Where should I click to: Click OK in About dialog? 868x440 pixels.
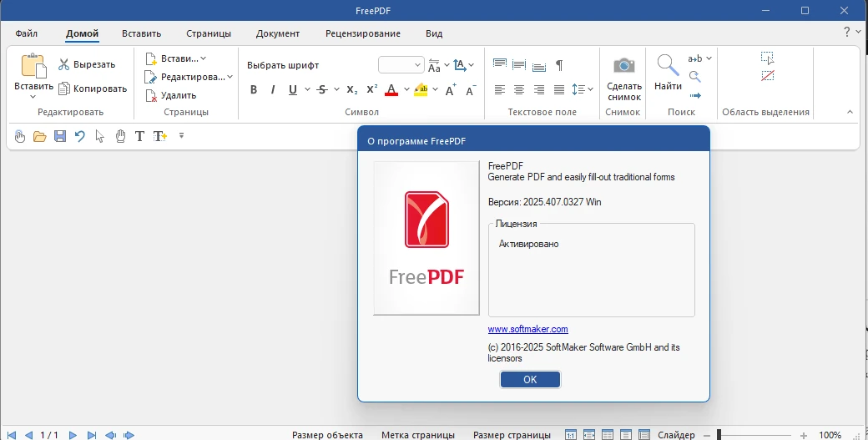[530, 380]
